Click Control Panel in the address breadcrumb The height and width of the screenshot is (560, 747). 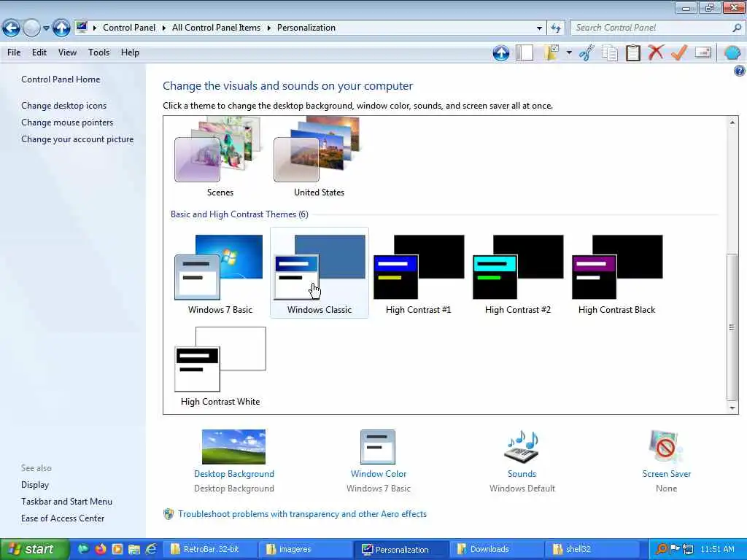[129, 28]
